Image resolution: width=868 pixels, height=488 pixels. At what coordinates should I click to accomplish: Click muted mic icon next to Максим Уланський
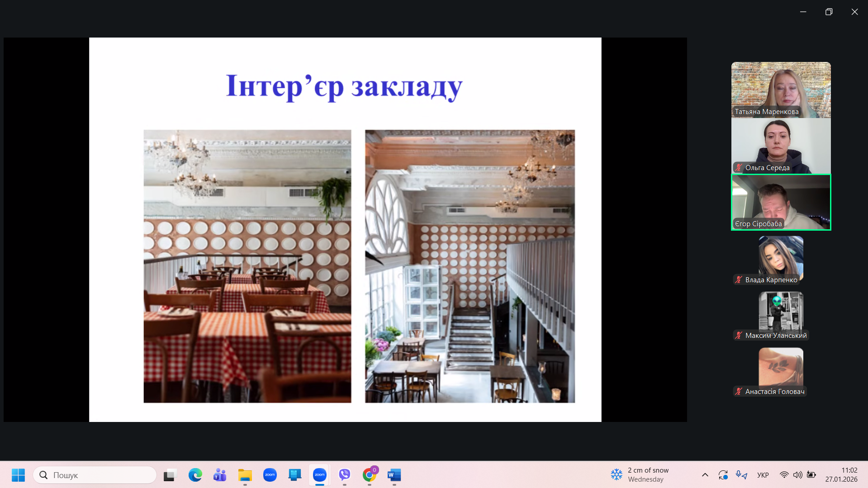(x=739, y=336)
